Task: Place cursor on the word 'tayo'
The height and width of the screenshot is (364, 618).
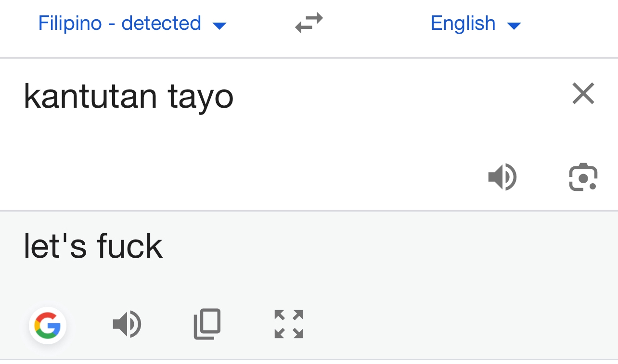Action: pyautogui.click(x=200, y=96)
